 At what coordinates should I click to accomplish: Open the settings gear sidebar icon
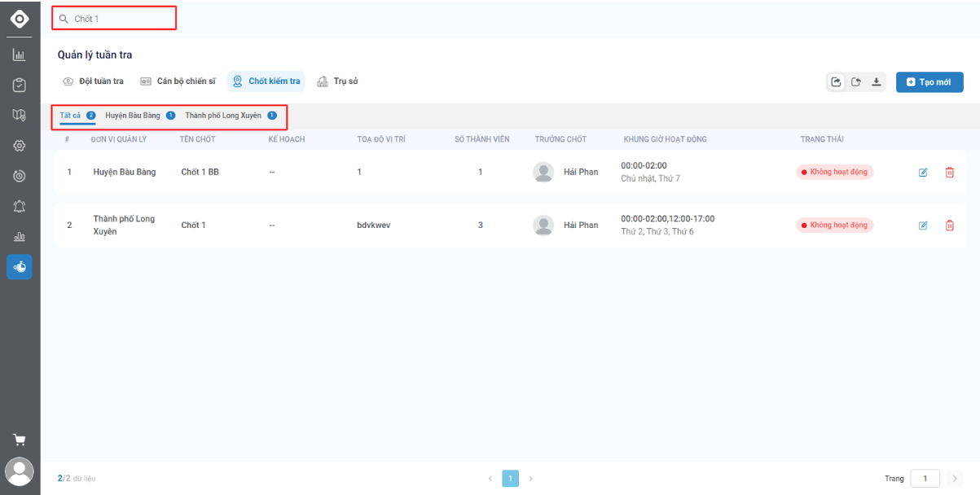(x=20, y=146)
